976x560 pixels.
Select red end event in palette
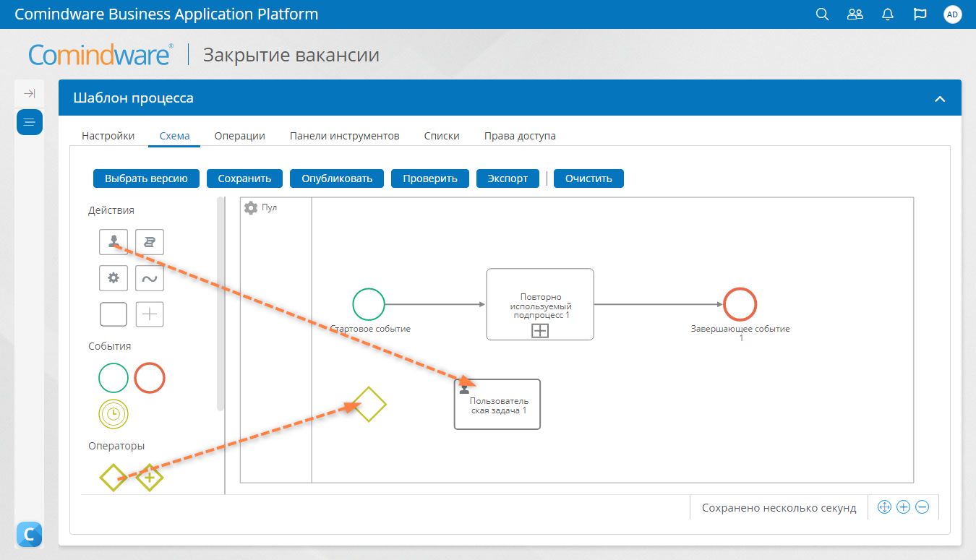pos(150,378)
